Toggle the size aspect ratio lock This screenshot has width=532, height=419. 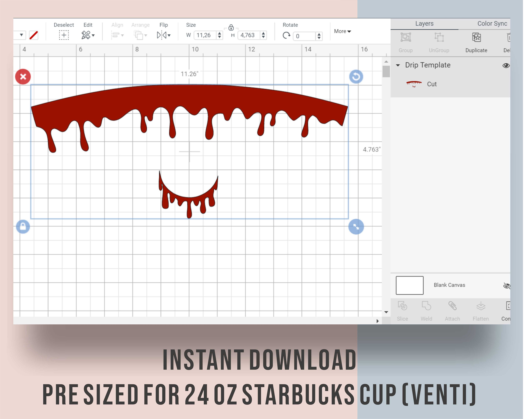click(231, 27)
